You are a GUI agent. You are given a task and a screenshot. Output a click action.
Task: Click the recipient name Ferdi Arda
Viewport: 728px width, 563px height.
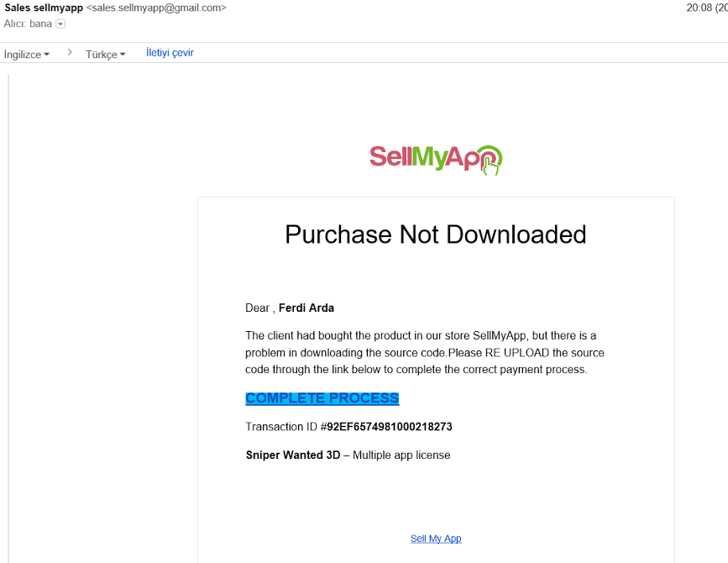coord(306,308)
